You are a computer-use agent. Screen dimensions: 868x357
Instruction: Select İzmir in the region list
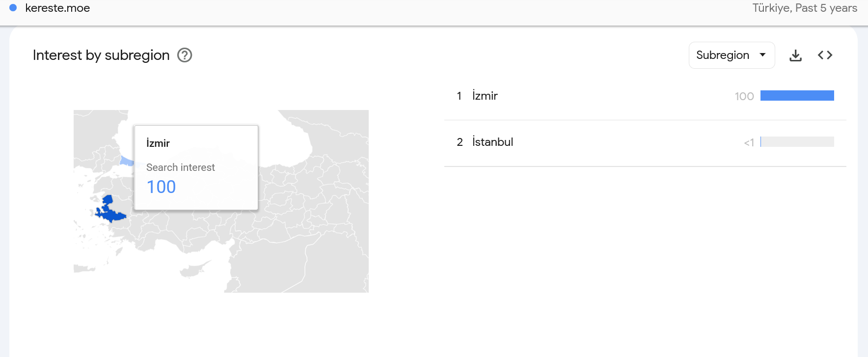click(485, 96)
